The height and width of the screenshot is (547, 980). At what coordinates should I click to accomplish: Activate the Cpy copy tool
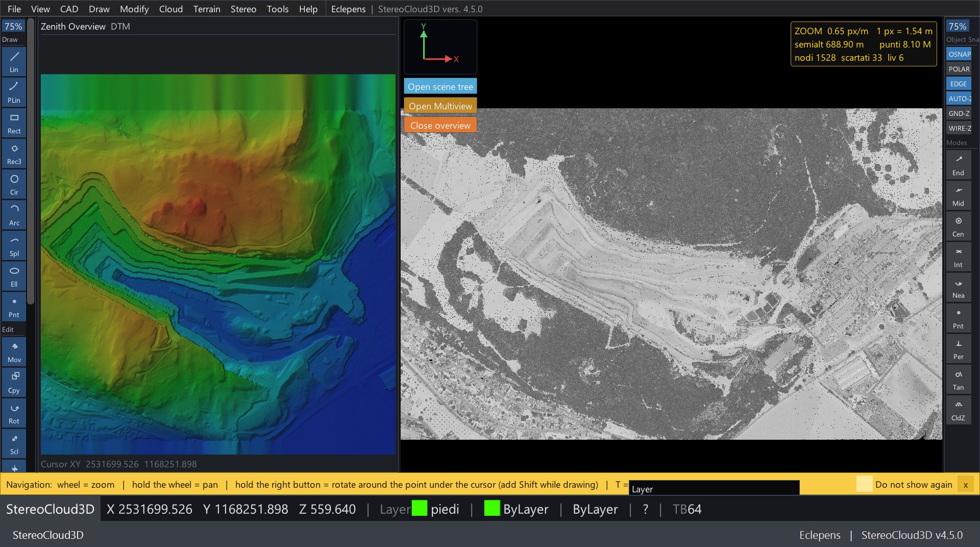(x=14, y=382)
